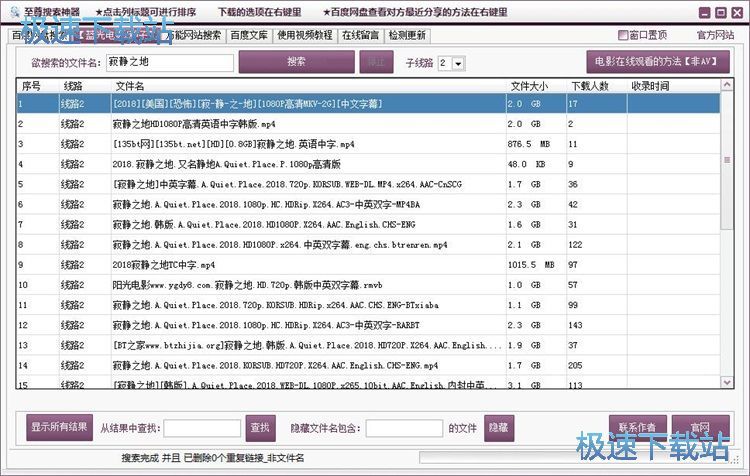Open the 子线路 dropdown
The width and height of the screenshot is (750, 476).
coord(458,63)
